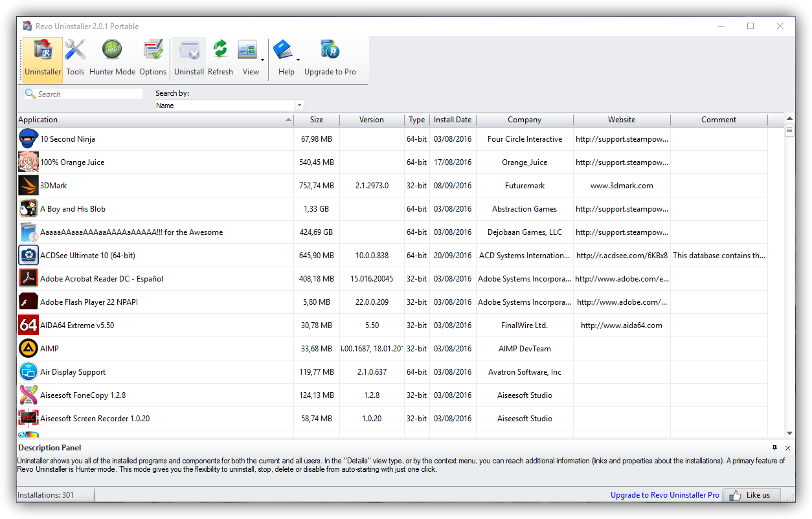
Task: Select the AaaaaAAaaaAAAaaAAAAaAAAAA!!! icon
Action: [28, 232]
